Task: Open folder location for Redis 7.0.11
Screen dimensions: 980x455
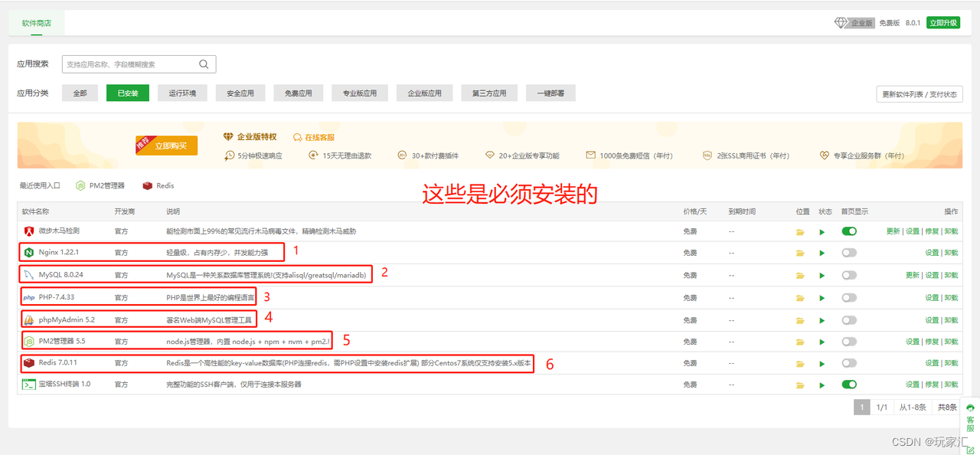Action: [x=800, y=363]
